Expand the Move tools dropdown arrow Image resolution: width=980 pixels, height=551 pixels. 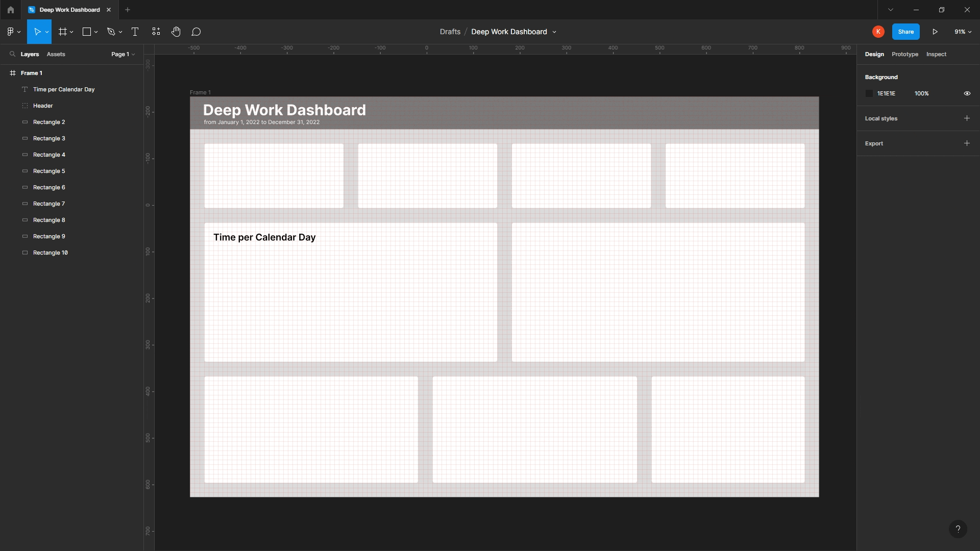pos(47,32)
